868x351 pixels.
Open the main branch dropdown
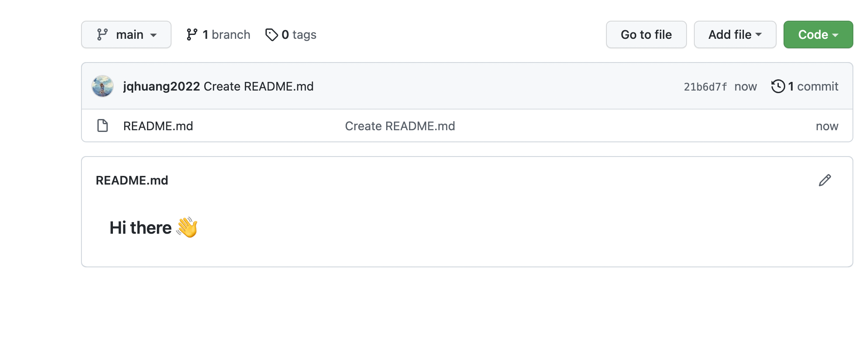[126, 34]
